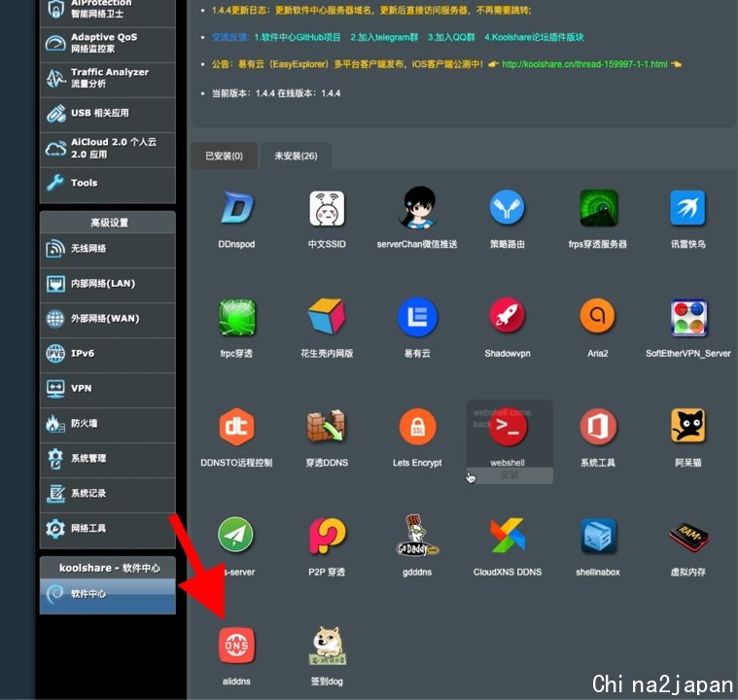Click the webshell terminal icon

(x=508, y=427)
